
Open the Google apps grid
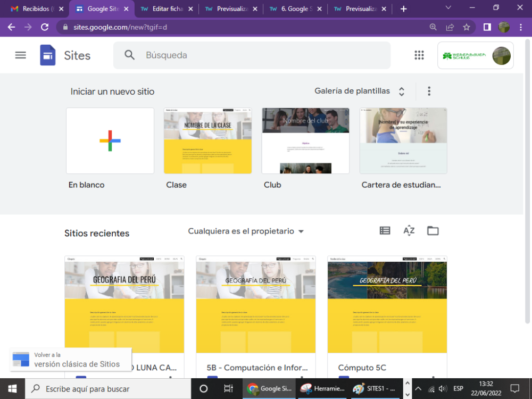pyautogui.click(x=419, y=55)
